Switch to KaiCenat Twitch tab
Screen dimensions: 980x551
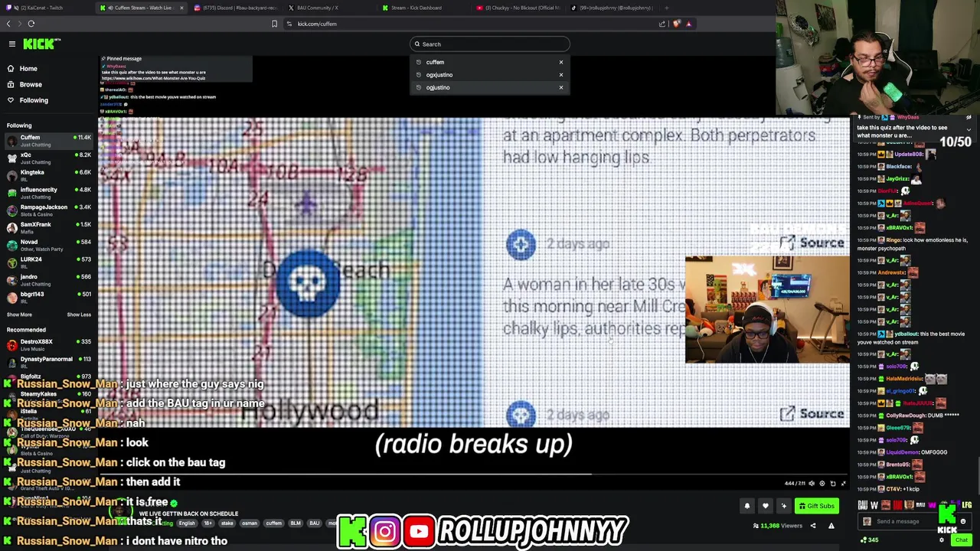(x=46, y=8)
